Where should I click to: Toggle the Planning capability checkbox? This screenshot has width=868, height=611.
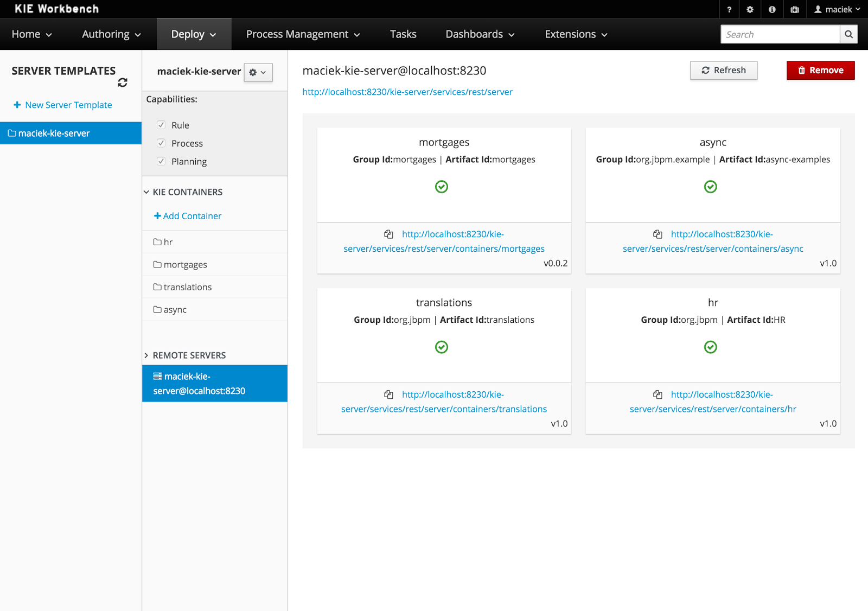(161, 161)
